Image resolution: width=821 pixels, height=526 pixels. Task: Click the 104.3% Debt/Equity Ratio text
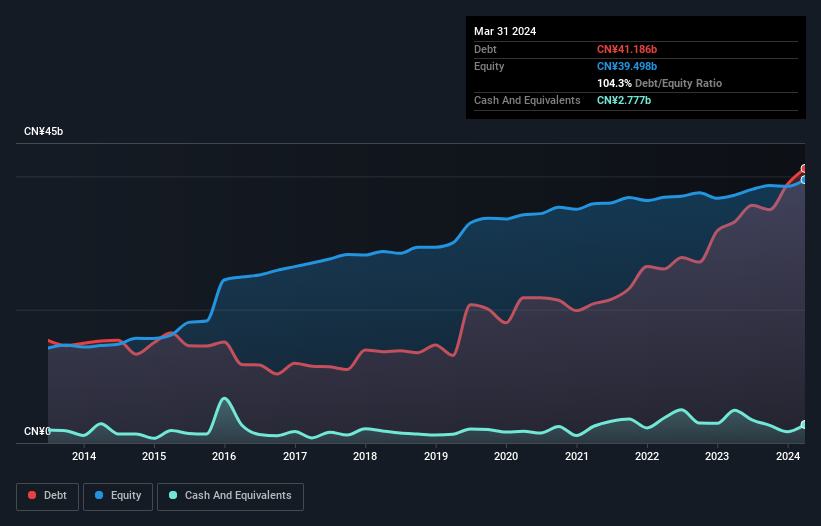coord(659,83)
